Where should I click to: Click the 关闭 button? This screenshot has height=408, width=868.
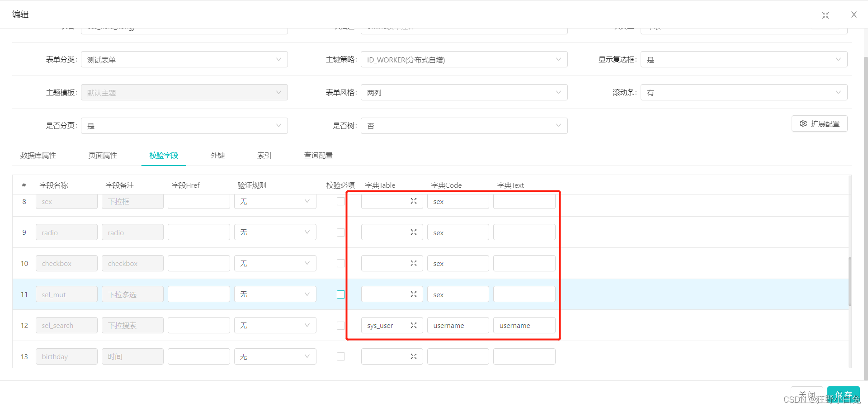coord(807,394)
